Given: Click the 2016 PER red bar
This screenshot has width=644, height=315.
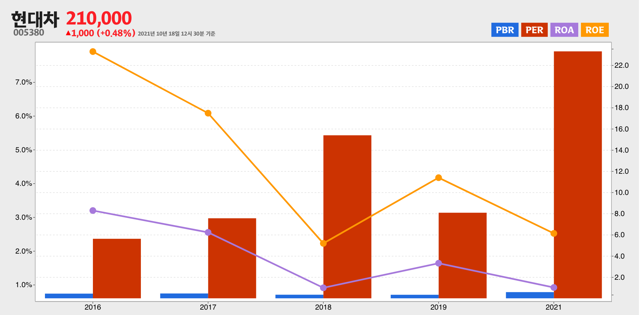Looking at the screenshot, I should coord(117,268).
